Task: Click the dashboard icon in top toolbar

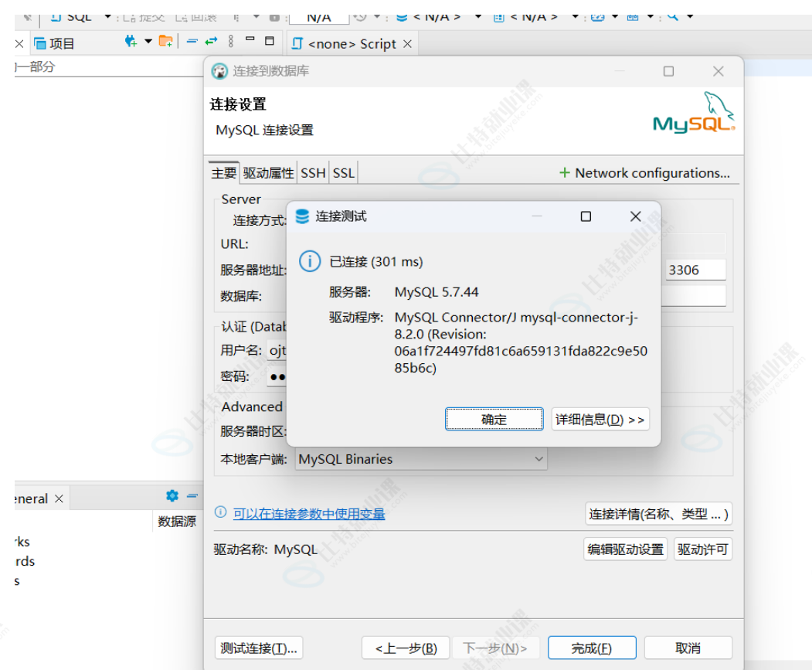Action: pyautogui.click(x=598, y=18)
